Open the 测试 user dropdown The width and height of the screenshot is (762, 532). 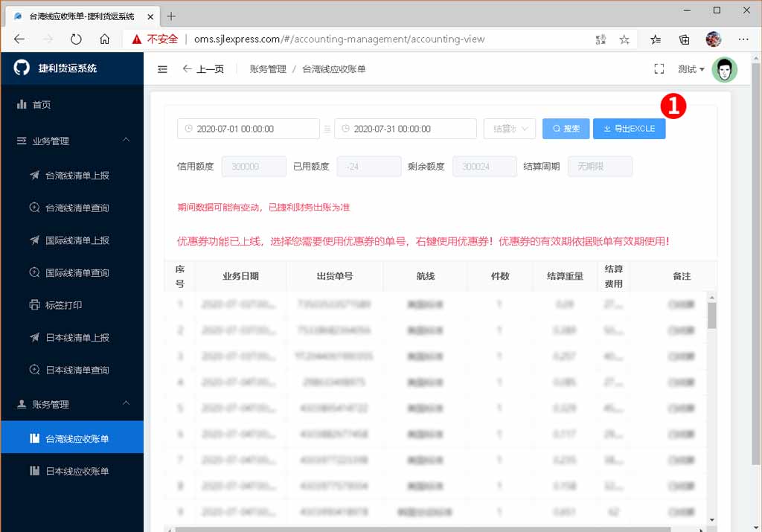coord(691,69)
